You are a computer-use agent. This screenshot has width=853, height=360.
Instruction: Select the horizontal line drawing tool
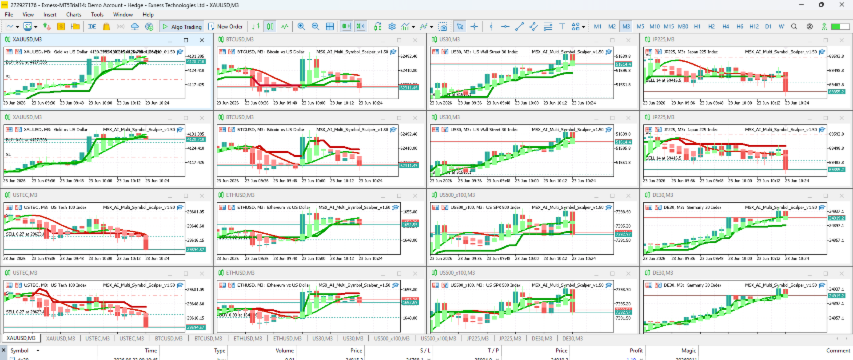coord(505,26)
